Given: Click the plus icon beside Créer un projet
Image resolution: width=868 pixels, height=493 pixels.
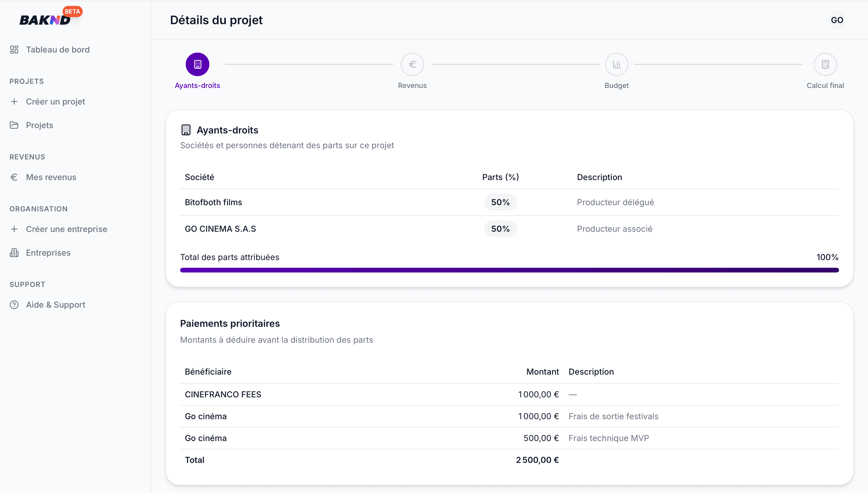Looking at the screenshot, I should click(14, 102).
